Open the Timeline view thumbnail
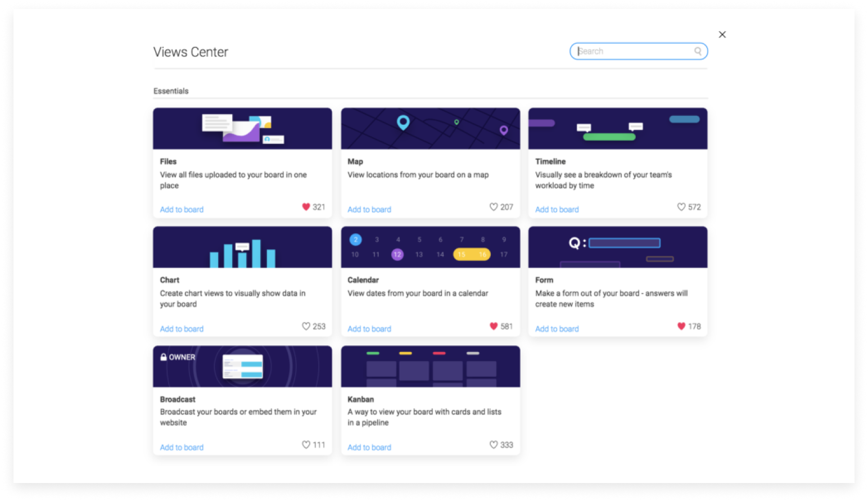Viewport: 868px width, 501px height. pos(618,129)
